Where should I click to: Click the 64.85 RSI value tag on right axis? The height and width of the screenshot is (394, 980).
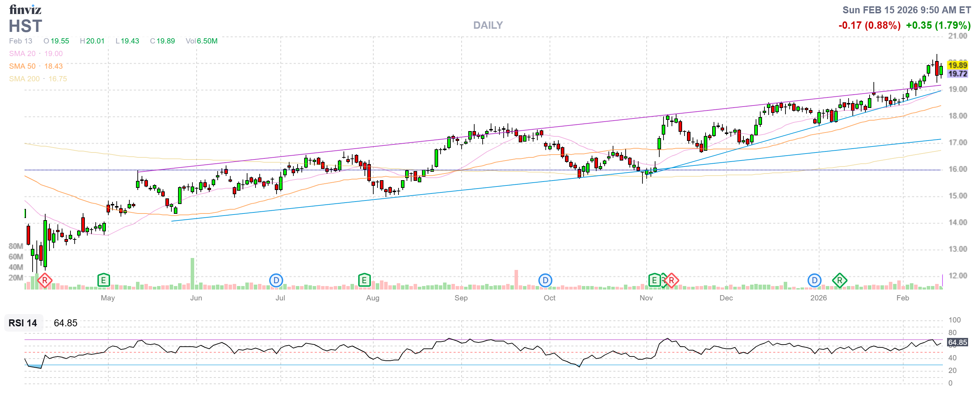(x=957, y=342)
